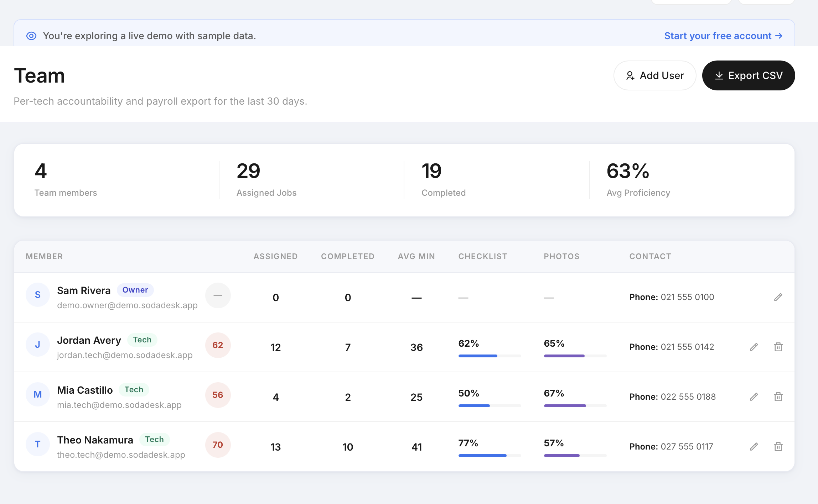Click the Tech role badge next to Theo Nakamura

point(154,440)
